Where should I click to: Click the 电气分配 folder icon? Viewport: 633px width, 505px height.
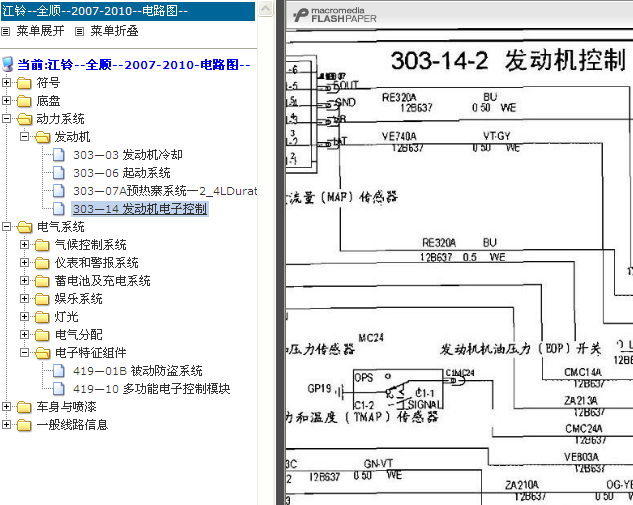coord(42,335)
